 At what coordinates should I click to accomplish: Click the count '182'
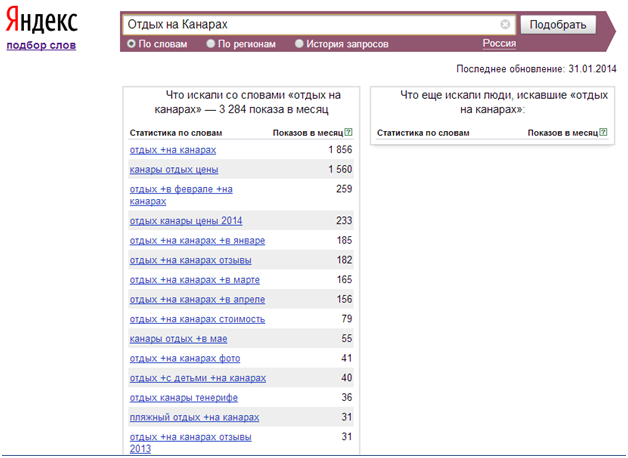coord(344,260)
